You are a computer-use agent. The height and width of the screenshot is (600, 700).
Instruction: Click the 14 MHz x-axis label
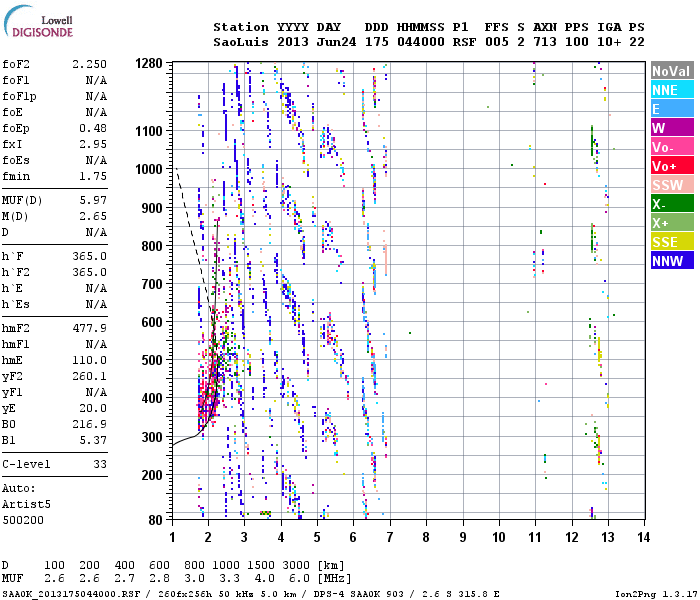point(643,537)
